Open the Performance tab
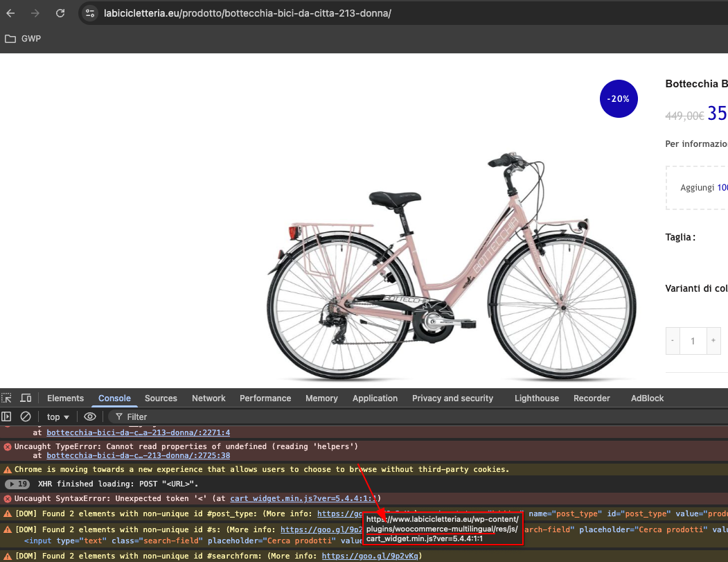This screenshot has height=562, width=728. [265, 398]
